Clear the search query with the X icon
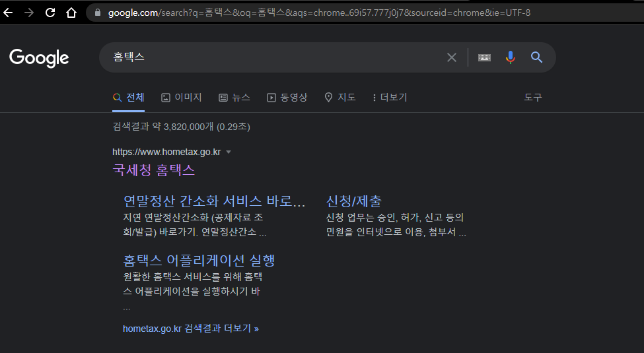 click(x=452, y=57)
